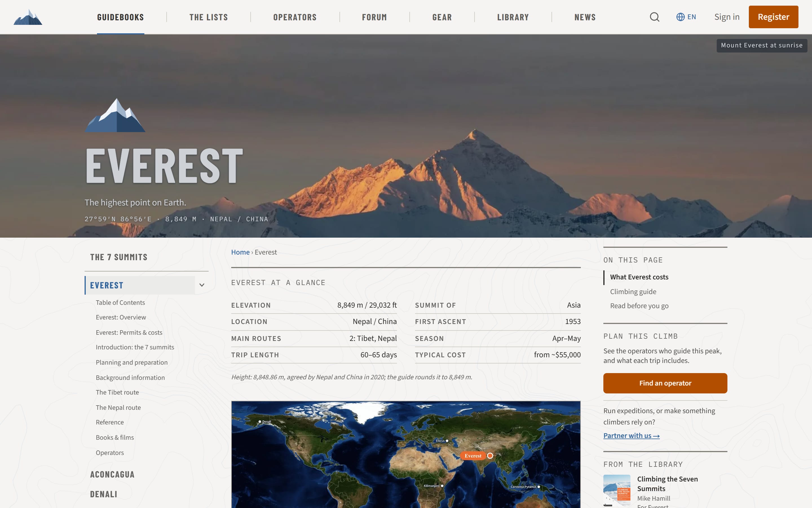Open Books & films sidebar entry
812x508 pixels.
click(x=115, y=437)
